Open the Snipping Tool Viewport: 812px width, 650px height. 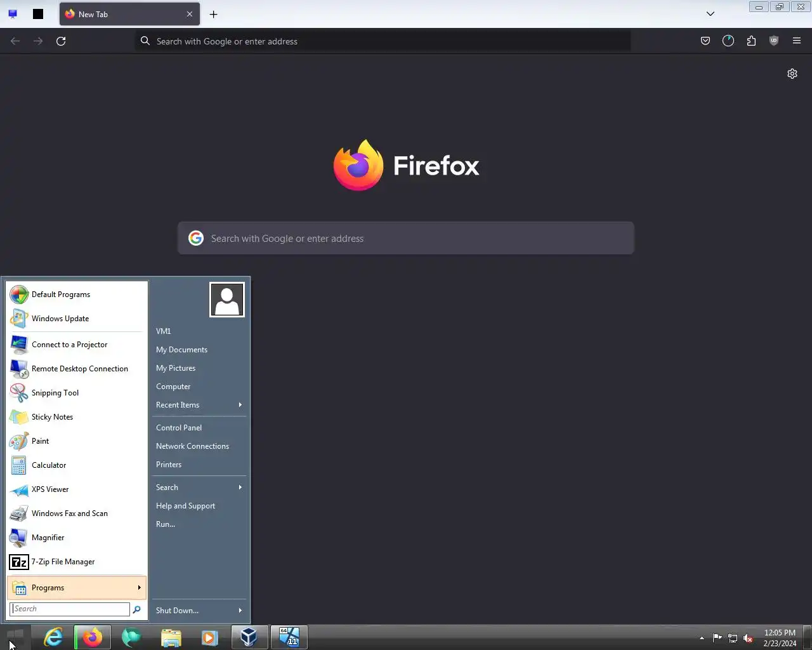point(77,393)
